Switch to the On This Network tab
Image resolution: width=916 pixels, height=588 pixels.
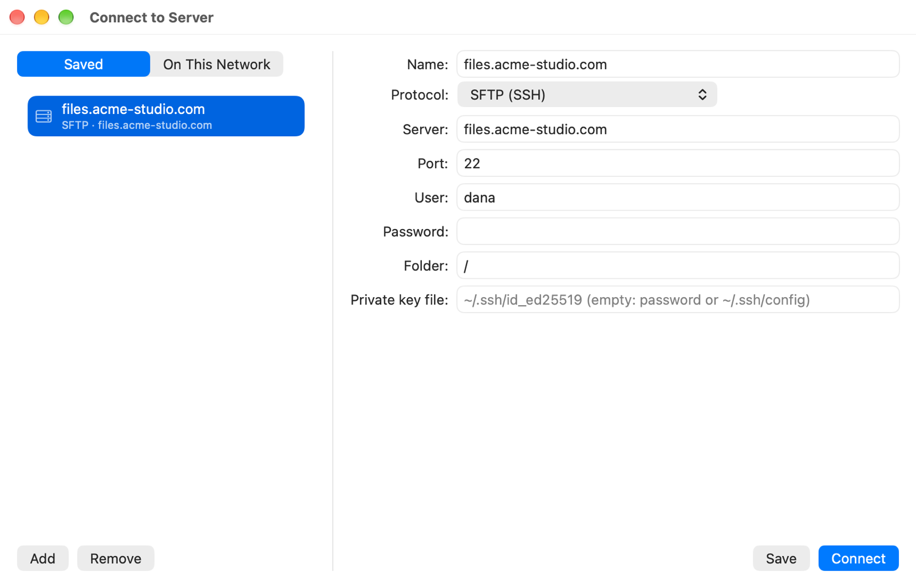pos(216,64)
